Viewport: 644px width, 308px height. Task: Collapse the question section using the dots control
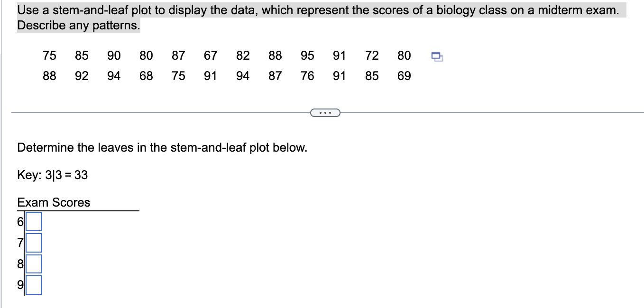[x=325, y=112]
